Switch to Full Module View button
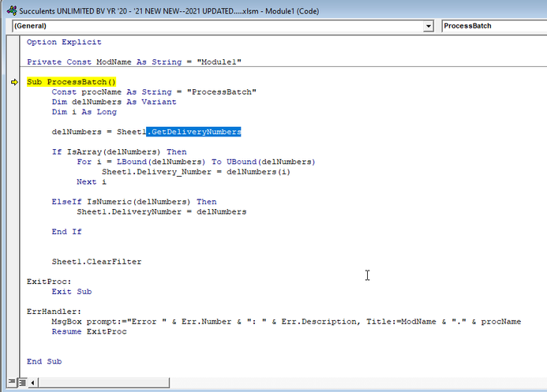 pyautogui.click(x=22, y=383)
